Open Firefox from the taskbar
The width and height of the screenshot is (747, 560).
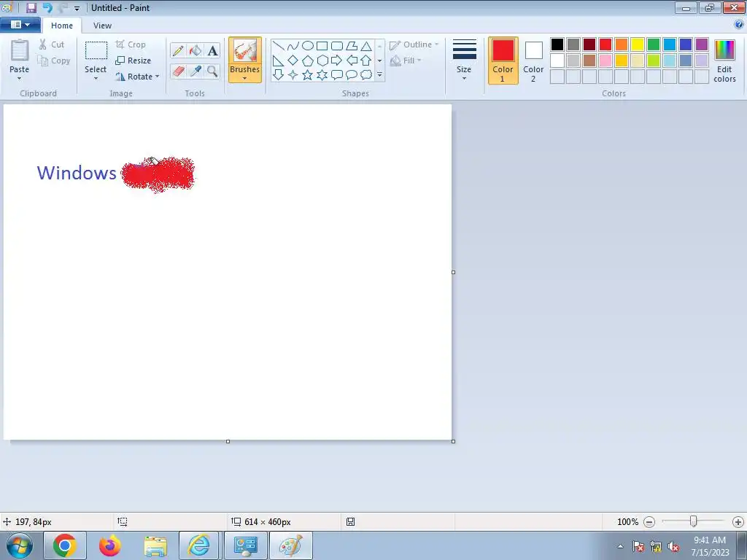pyautogui.click(x=110, y=545)
